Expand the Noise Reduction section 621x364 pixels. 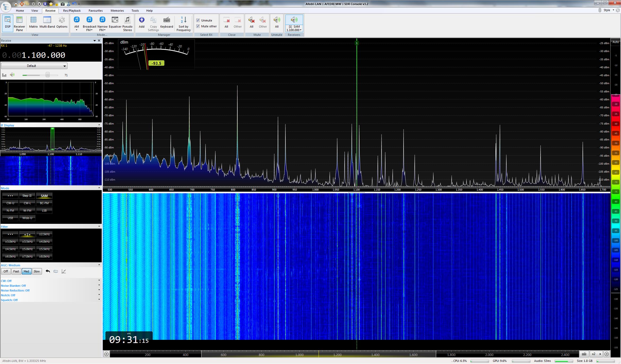99,290
